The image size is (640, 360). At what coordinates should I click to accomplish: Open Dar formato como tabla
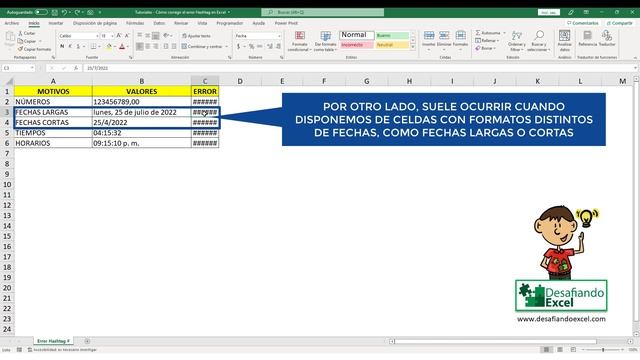325,41
